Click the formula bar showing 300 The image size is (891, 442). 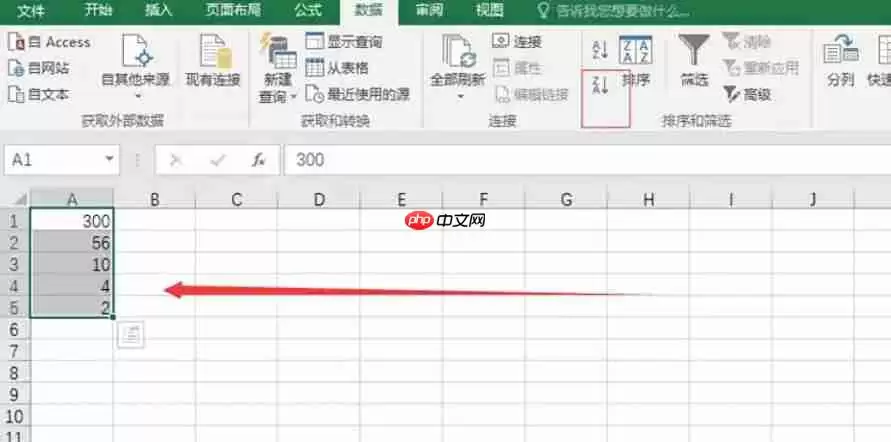tap(588, 160)
